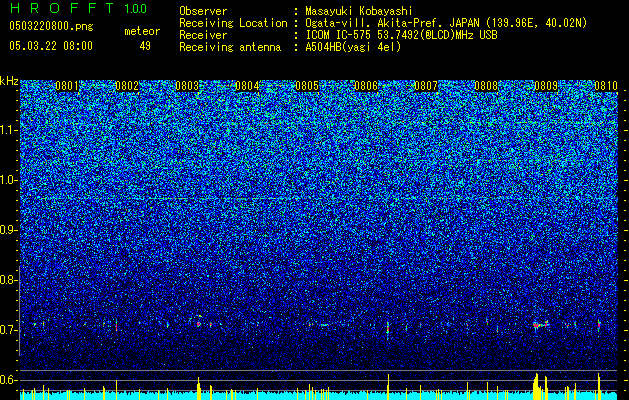
Task: Click the 'Observer' field label
Action: (x=203, y=11)
